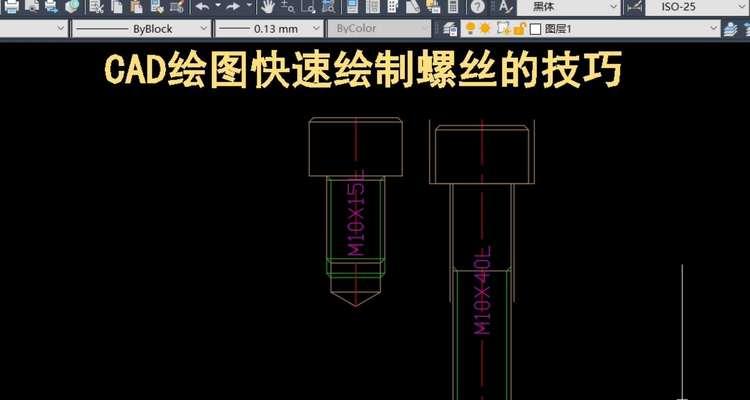Toggle the freeze/thaw sun icon for 图层1
This screenshot has width=750, height=400.
tap(485, 29)
